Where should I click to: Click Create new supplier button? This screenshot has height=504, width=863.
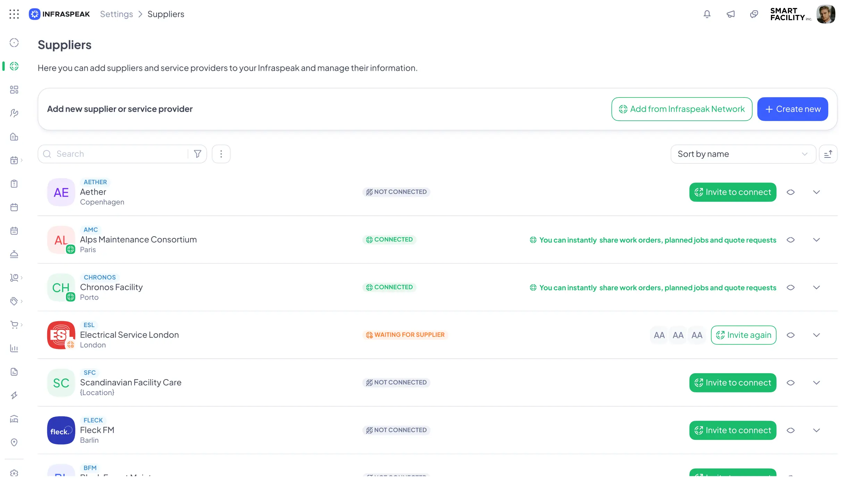[793, 109]
